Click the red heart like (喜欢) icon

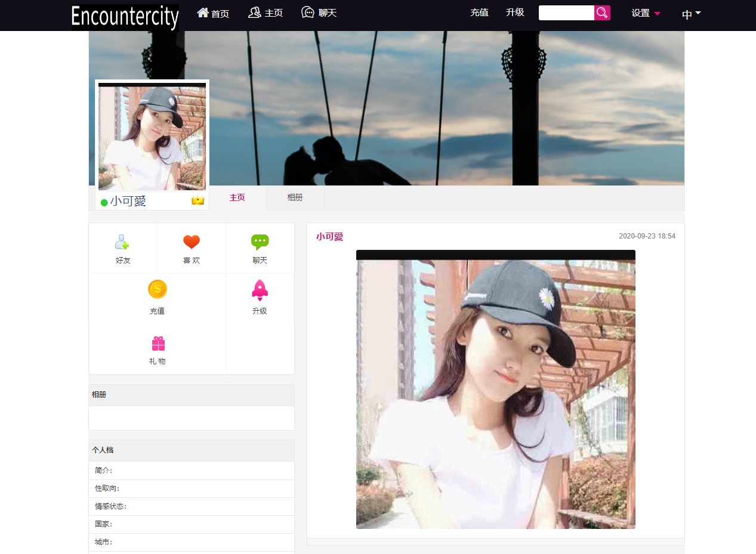(x=191, y=242)
